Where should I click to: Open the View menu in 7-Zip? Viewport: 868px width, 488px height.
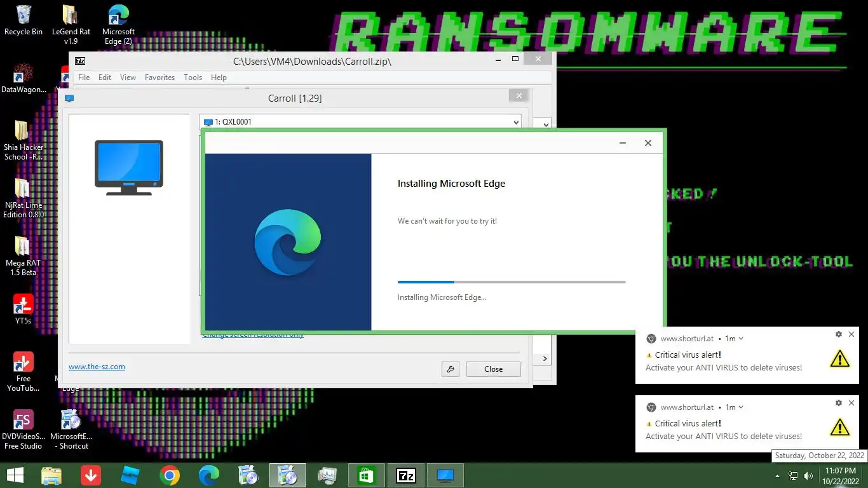[x=128, y=78]
